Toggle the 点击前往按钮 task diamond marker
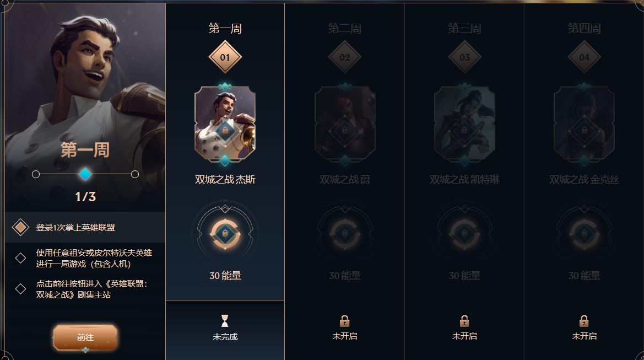The image size is (644, 360). point(20,289)
